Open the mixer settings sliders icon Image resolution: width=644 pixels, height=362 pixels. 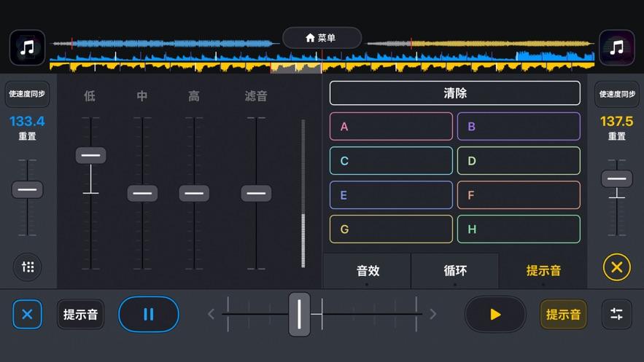coord(616,315)
